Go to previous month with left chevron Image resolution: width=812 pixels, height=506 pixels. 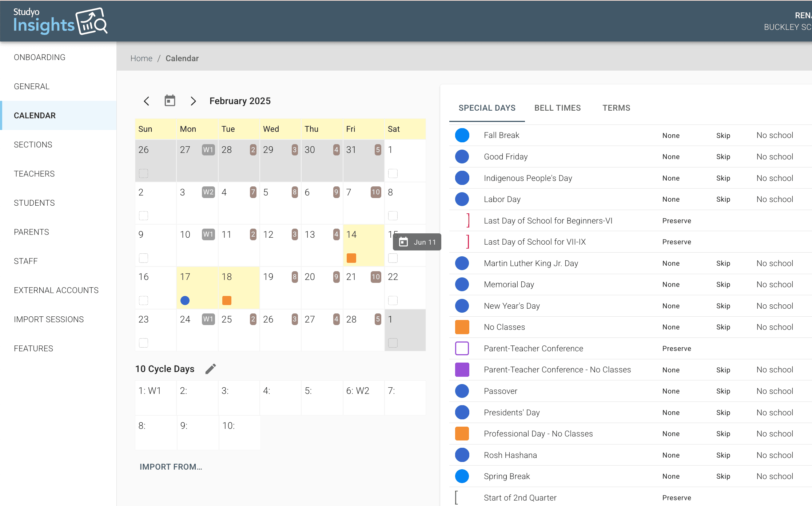[x=147, y=101]
